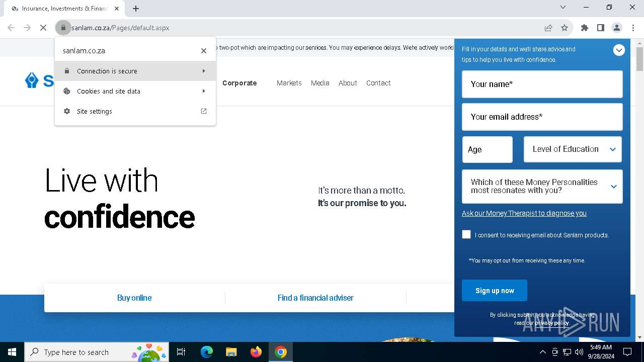Open the notifications action center

coord(627,352)
